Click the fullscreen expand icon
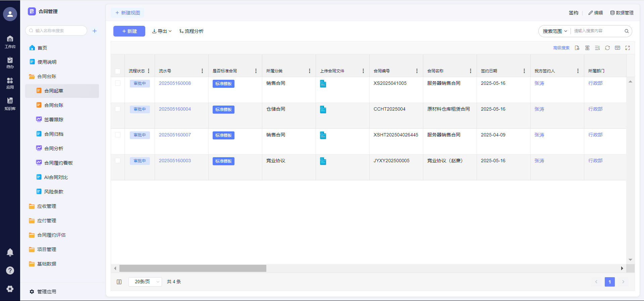Image resolution: width=644 pixels, height=301 pixels. point(627,48)
